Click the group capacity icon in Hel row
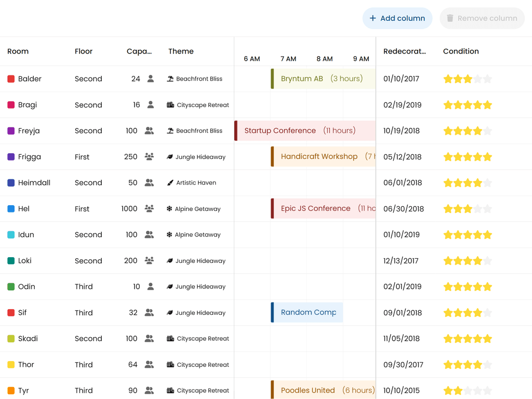This screenshot has width=532, height=399. [149, 209]
